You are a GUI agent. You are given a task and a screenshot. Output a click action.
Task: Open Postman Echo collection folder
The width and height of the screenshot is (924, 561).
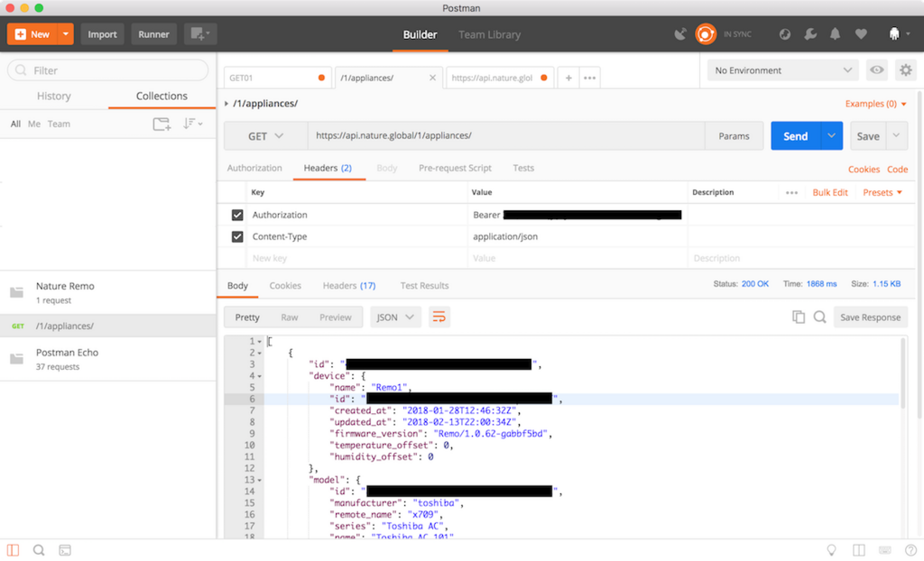point(108,359)
